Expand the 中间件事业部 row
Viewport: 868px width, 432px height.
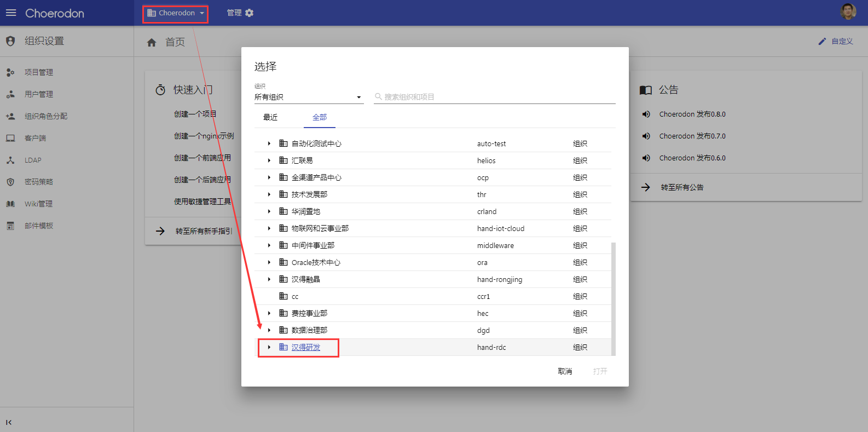269,245
